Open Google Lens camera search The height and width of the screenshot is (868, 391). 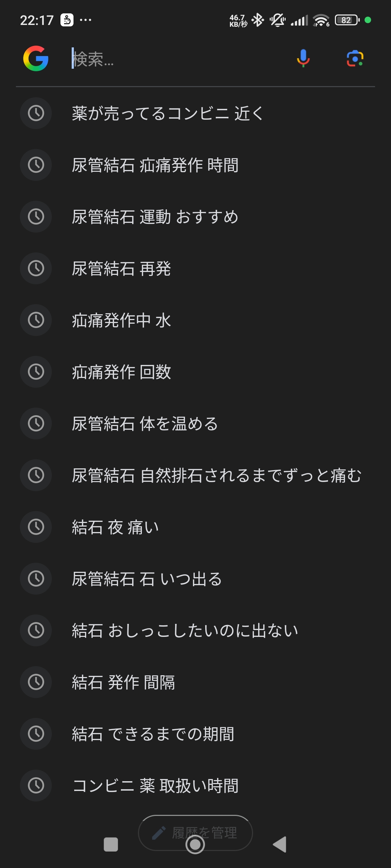[355, 59]
